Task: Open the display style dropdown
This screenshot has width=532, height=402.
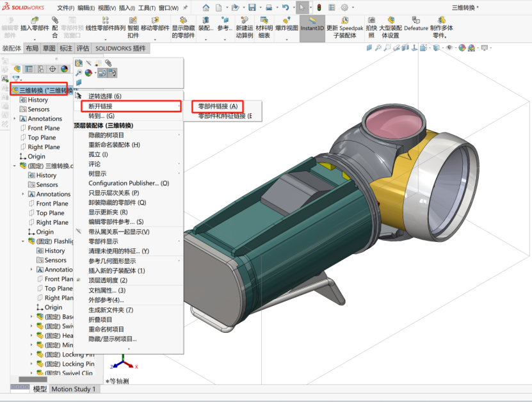Action: coord(442,48)
